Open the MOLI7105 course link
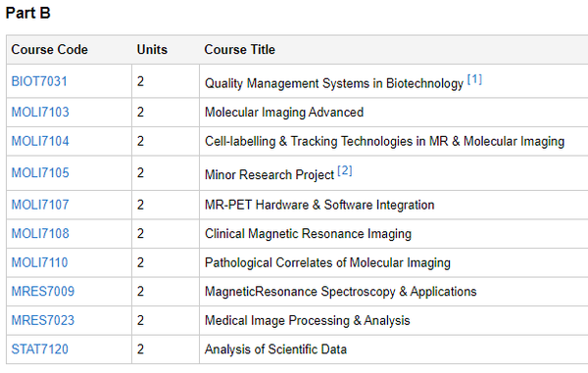588x373 pixels. coord(40,172)
